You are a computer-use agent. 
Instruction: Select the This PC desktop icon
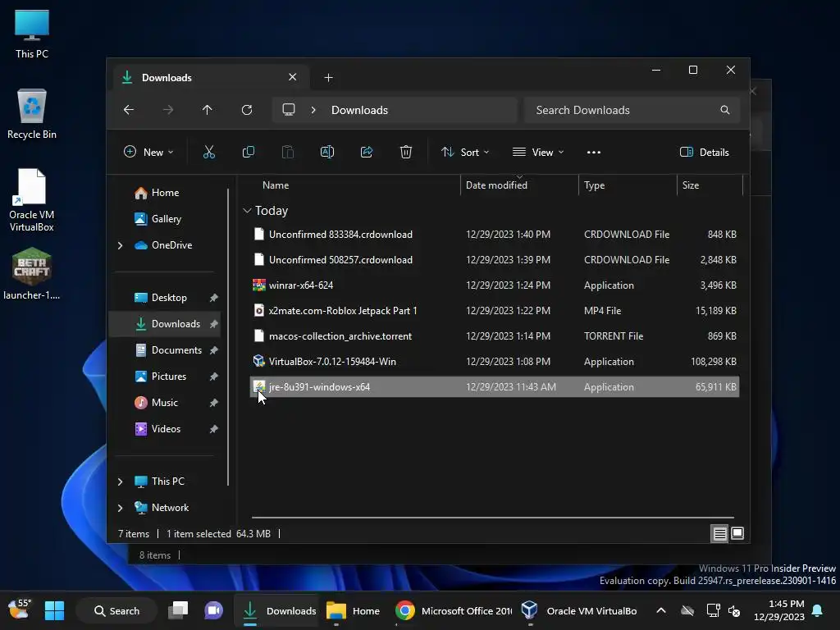[x=32, y=34]
